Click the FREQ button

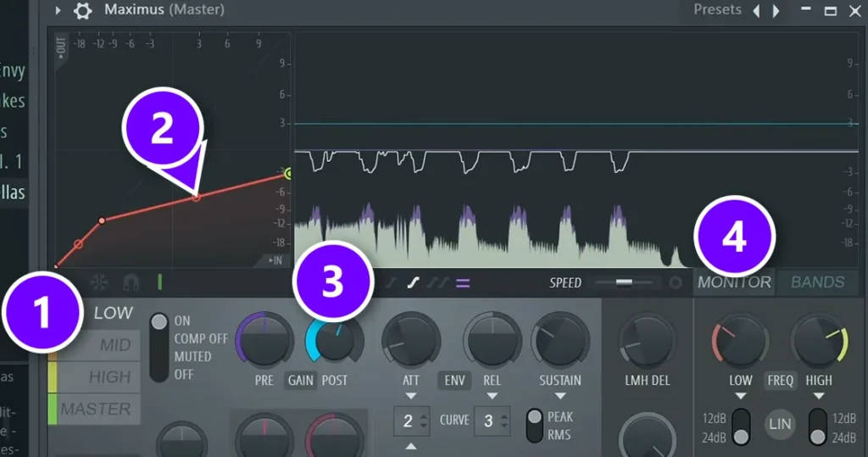coord(780,381)
